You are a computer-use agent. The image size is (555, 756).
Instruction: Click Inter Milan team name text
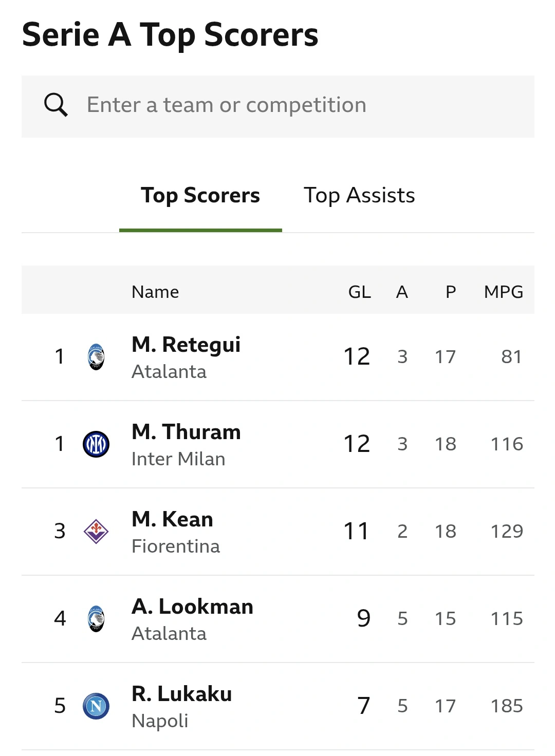[178, 459]
